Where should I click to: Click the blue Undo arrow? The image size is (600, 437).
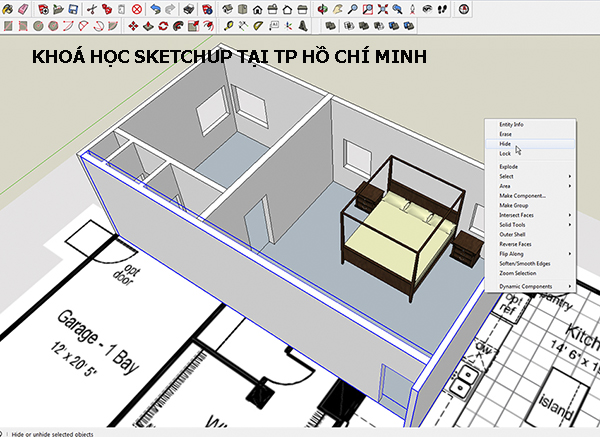(x=155, y=9)
